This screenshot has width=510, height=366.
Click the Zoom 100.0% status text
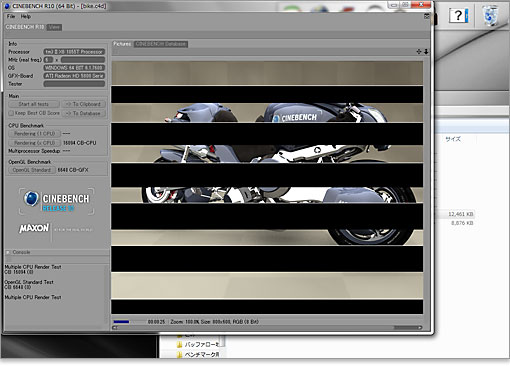pyautogui.click(x=185, y=322)
